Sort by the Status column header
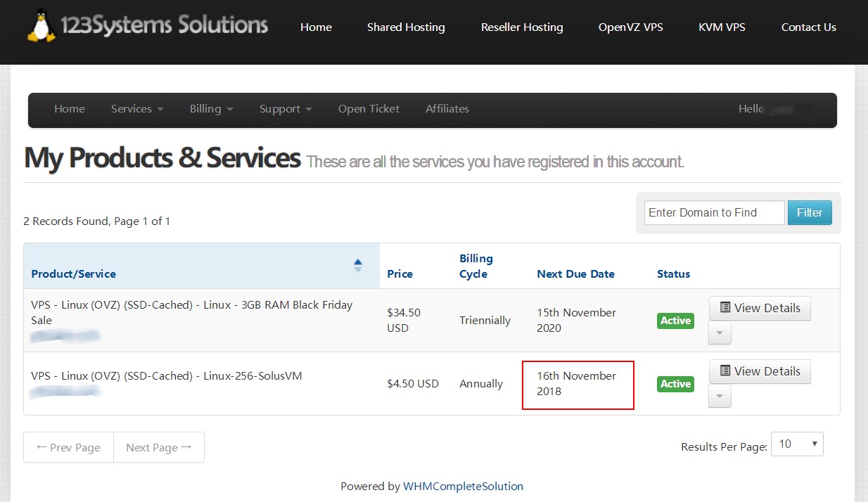 (674, 274)
